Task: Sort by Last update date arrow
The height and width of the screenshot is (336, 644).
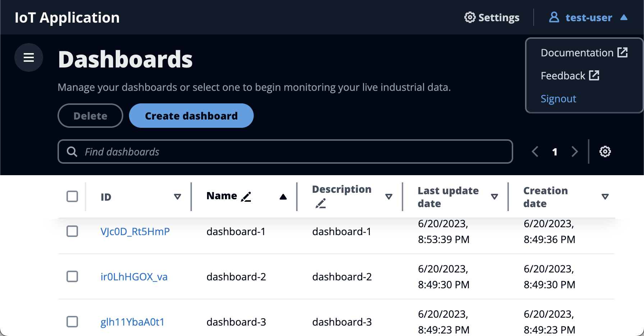Action: (494, 197)
